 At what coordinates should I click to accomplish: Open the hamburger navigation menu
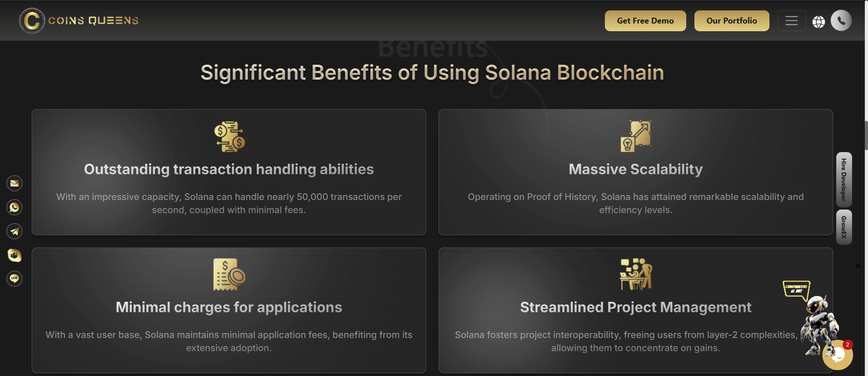click(x=792, y=20)
